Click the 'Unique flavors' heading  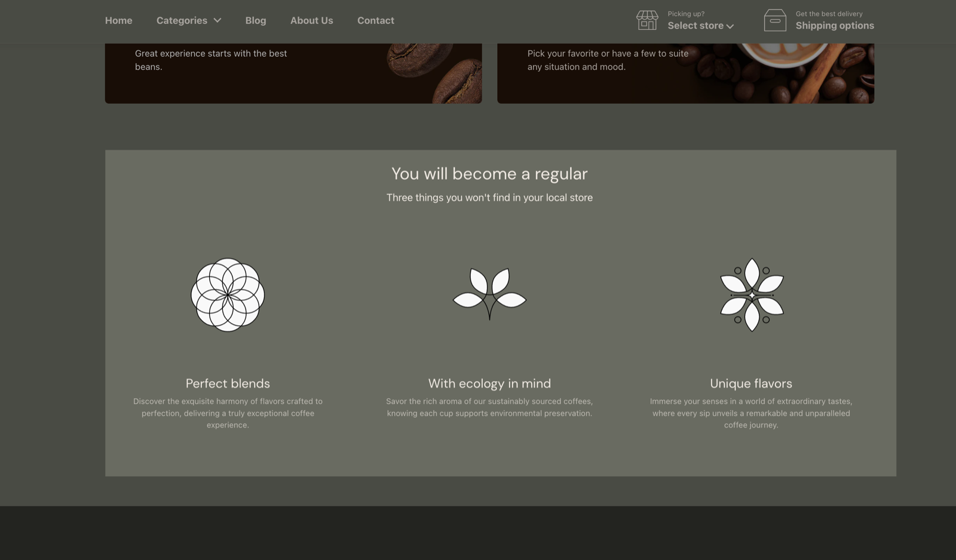click(751, 383)
